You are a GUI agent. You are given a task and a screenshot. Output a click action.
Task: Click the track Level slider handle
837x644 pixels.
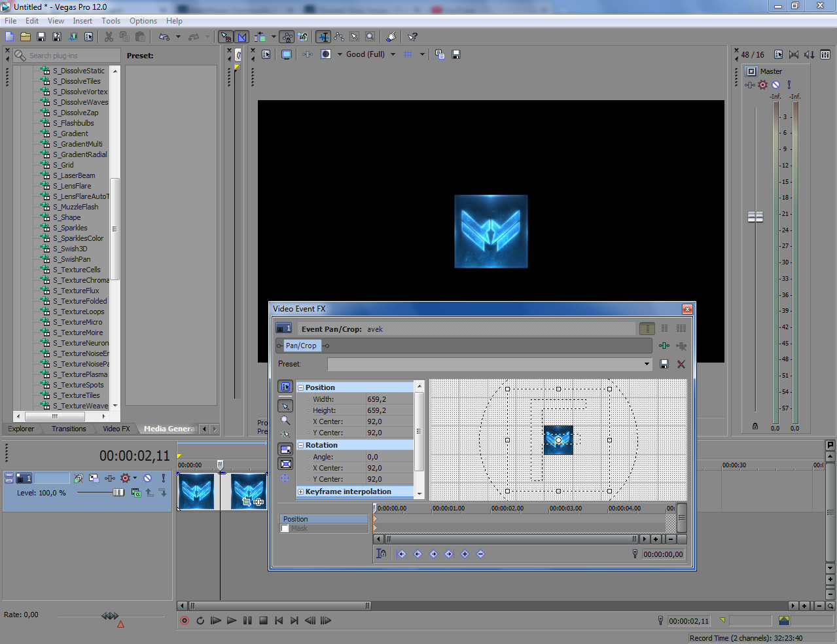pos(118,493)
